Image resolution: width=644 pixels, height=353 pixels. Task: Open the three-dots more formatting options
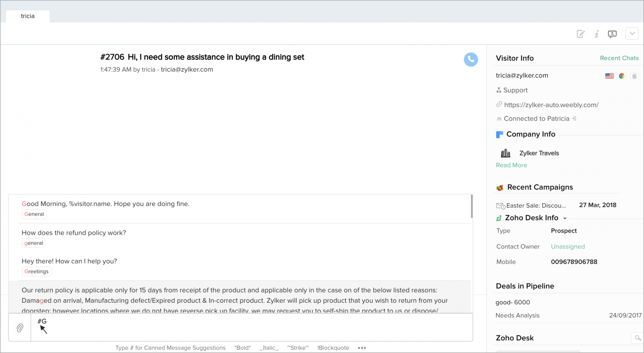[x=362, y=348]
